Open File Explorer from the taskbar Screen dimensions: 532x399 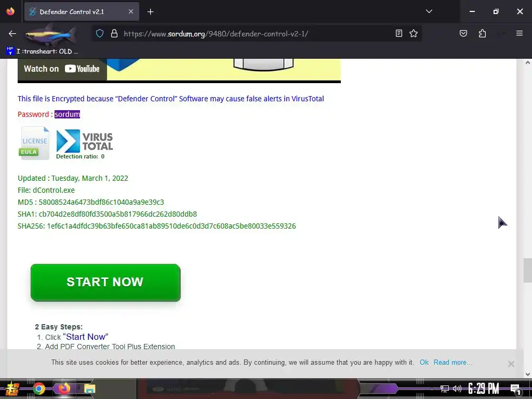pyautogui.click(x=89, y=389)
